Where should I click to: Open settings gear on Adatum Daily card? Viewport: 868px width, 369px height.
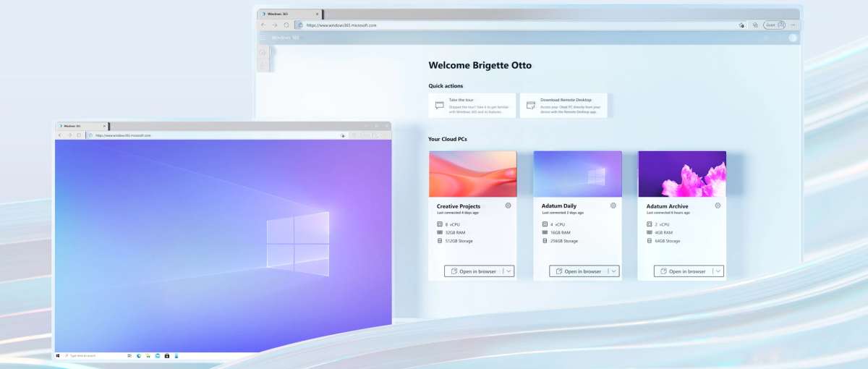click(x=613, y=205)
